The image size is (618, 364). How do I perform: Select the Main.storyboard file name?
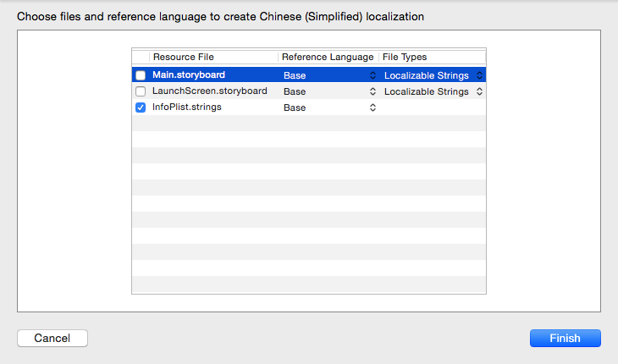pos(189,74)
